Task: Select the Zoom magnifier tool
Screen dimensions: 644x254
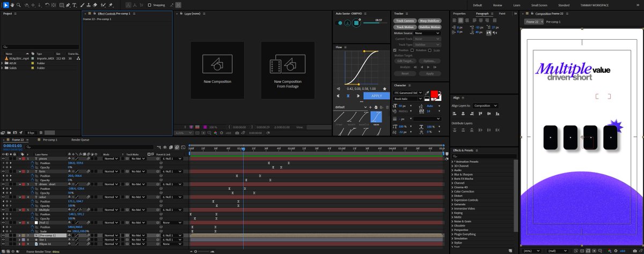Action: click(x=19, y=5)
